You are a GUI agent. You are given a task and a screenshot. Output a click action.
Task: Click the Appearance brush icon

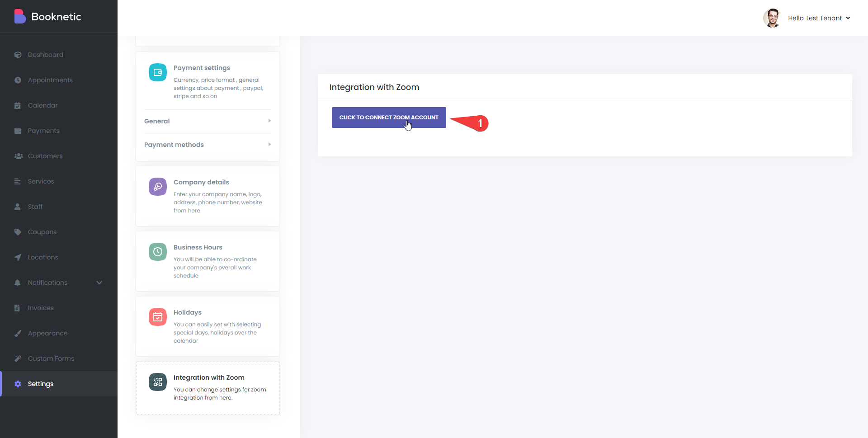(x=18, y=333)
